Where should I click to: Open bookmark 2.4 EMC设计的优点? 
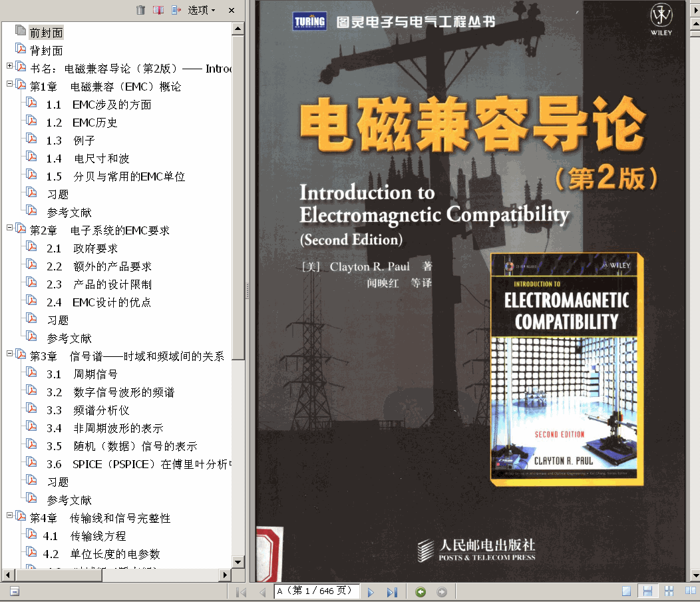[x=104, y=302]
